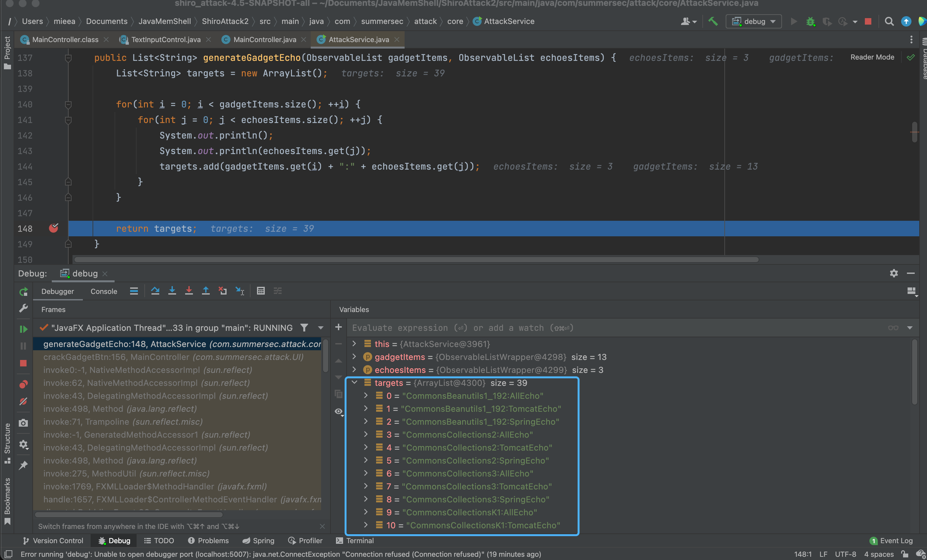This screenshot has width=927, height=560.
Task: Collapse method fold marker at line 137
Action: (x=68, y=58)
